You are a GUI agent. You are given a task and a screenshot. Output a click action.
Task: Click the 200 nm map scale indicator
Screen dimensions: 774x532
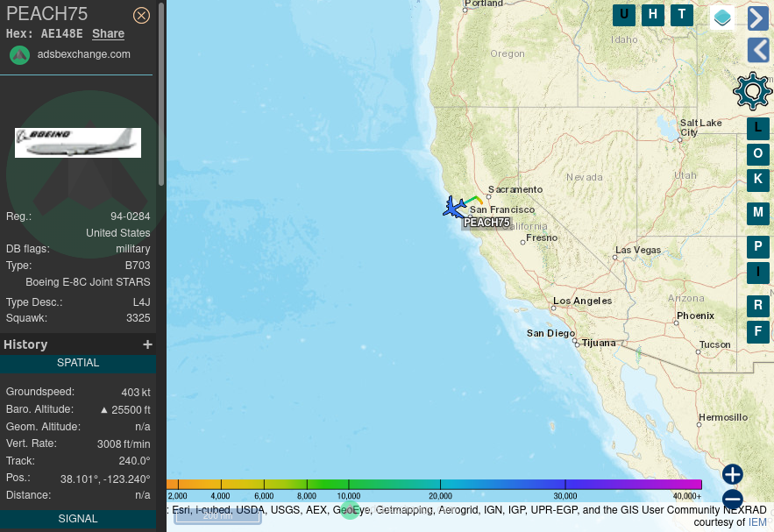coord(217,516)
